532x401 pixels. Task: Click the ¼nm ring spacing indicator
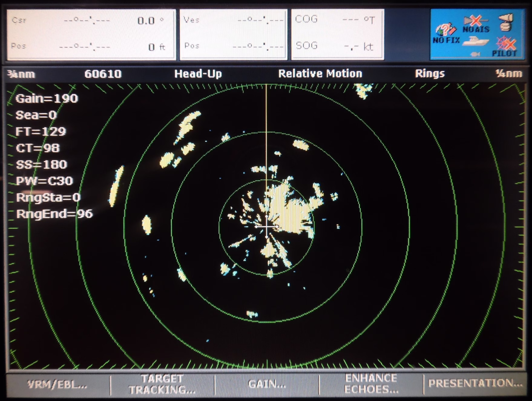pyautogui.click(x=508, y=73)
